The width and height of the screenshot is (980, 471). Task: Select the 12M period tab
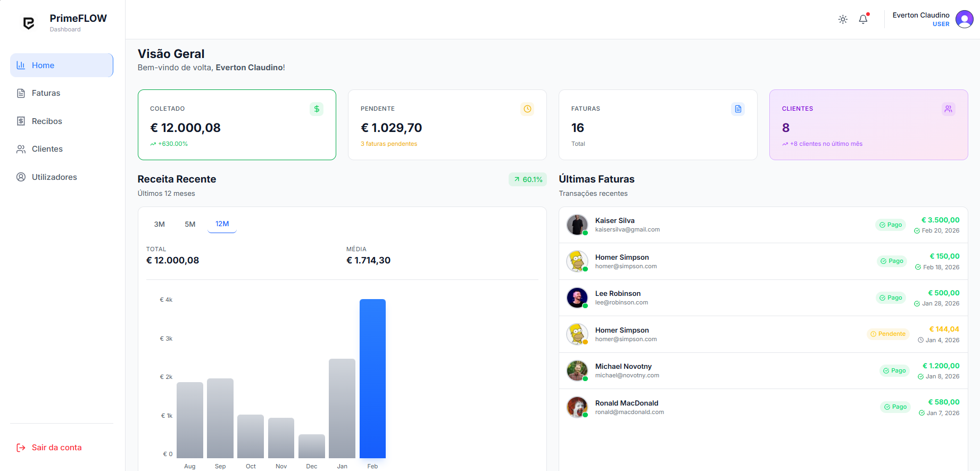click(x=222, y=224)
